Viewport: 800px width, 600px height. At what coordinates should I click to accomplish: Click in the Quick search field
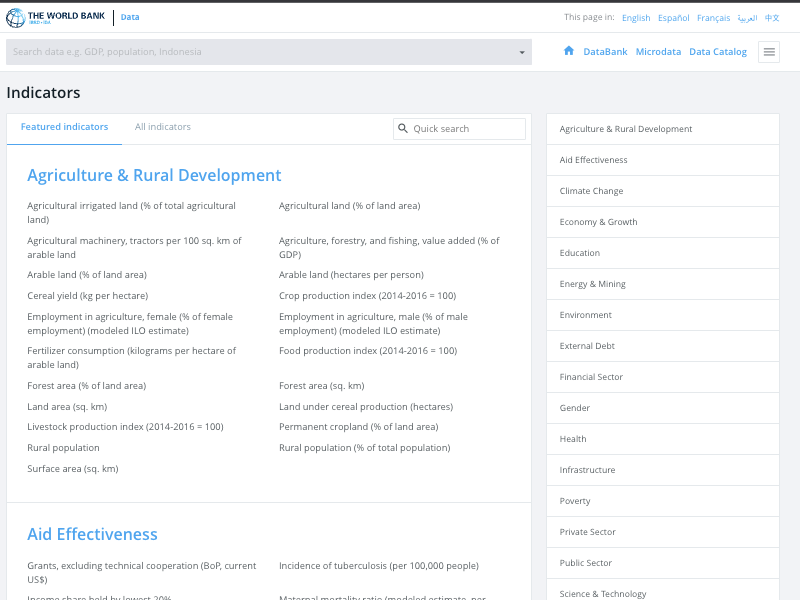pos(459,129)
